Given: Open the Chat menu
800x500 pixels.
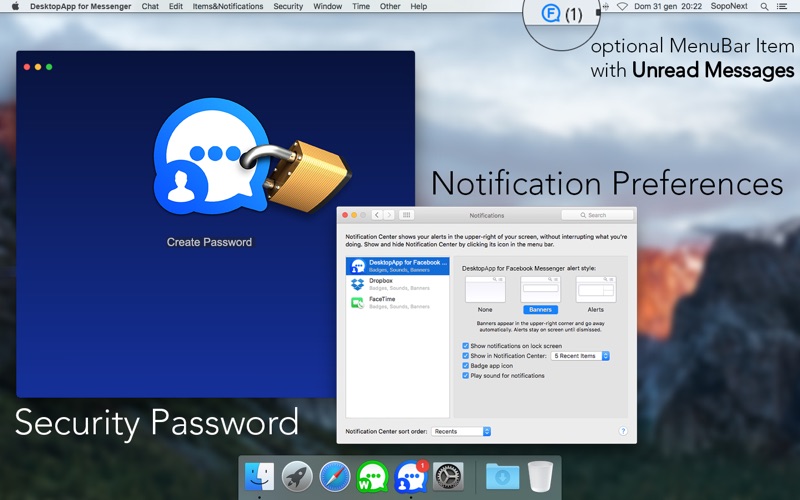Looking at the screenshot, I should click(150, 7).
